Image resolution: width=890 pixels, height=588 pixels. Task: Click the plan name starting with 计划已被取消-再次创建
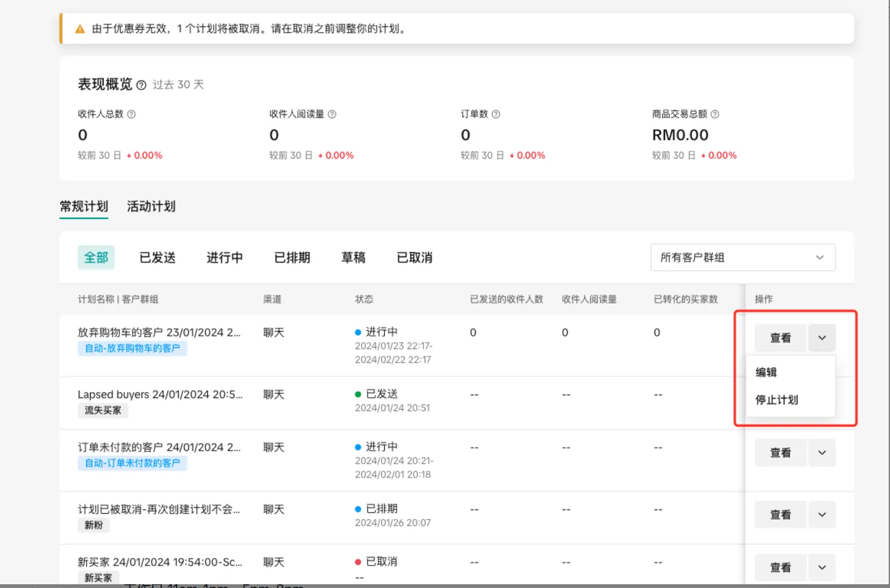pos(159,509)
